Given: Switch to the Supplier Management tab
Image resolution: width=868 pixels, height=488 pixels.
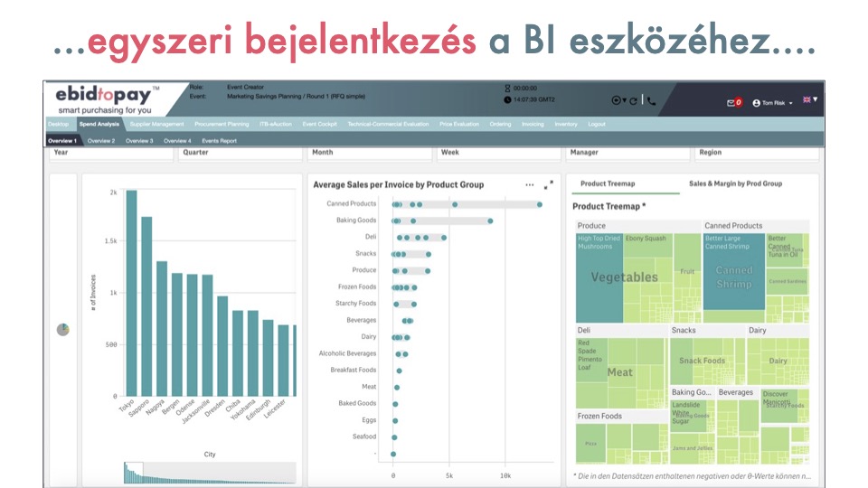Looking at the screenshot, I should pos(156,124).
